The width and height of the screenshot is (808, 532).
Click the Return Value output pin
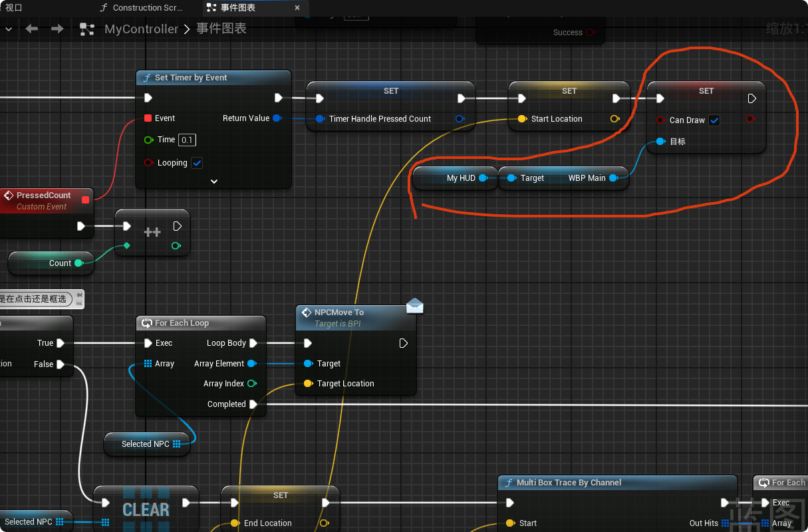pos(277,118)
